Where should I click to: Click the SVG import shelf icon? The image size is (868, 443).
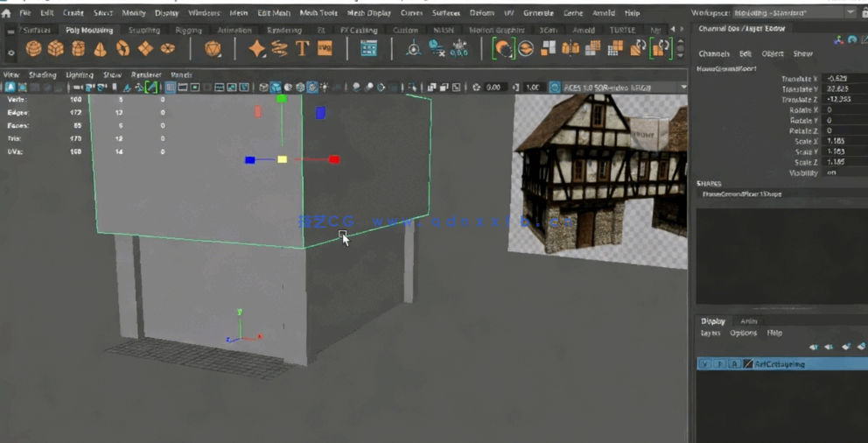point(325,49)
